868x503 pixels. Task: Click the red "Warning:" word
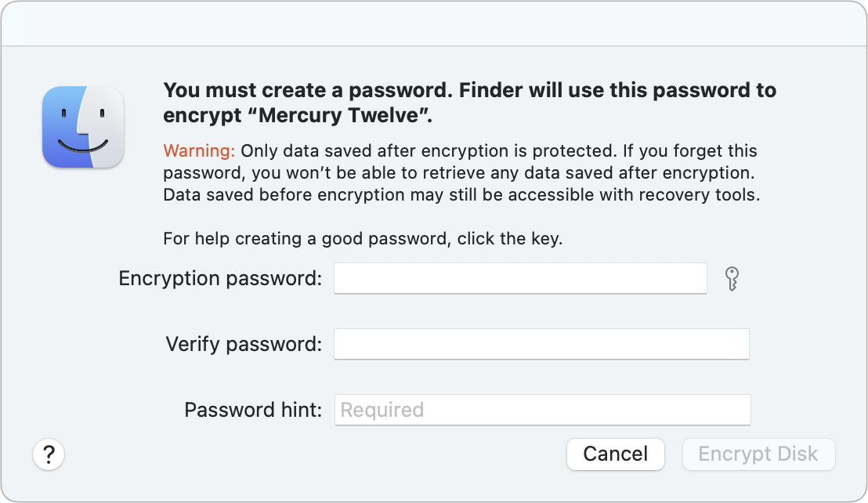coord(199,150)
